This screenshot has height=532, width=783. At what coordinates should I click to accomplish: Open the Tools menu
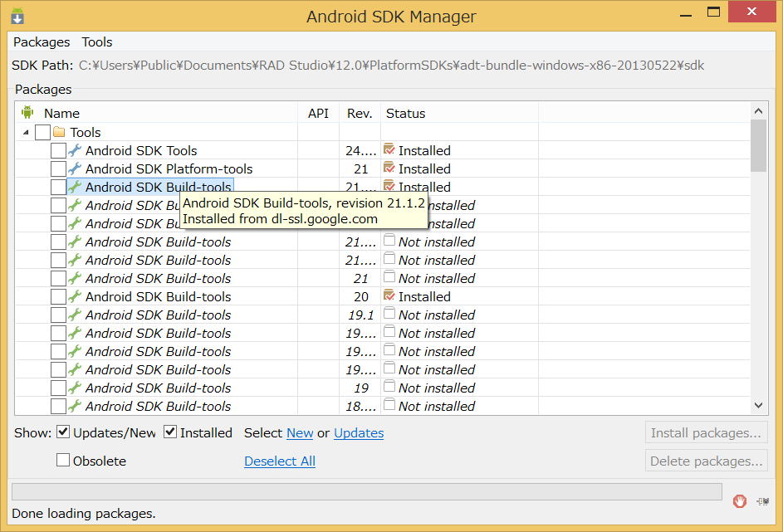pyautogui.click(x=97, y=42)
